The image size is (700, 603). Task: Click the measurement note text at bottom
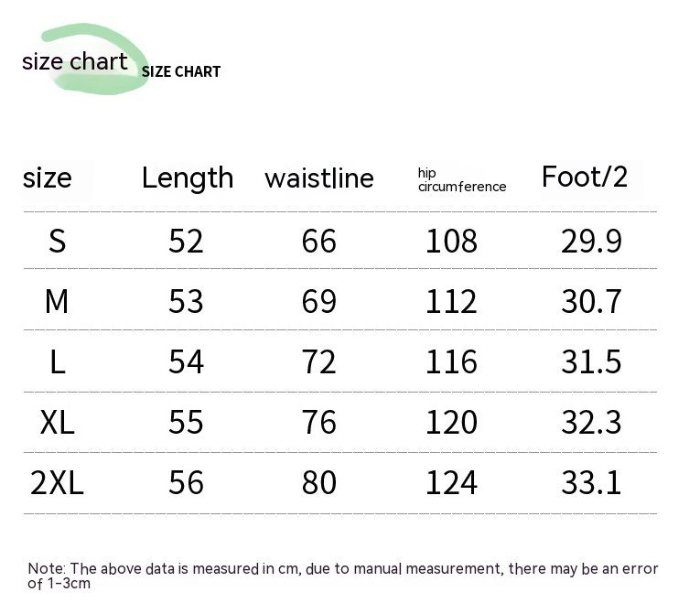342,576
